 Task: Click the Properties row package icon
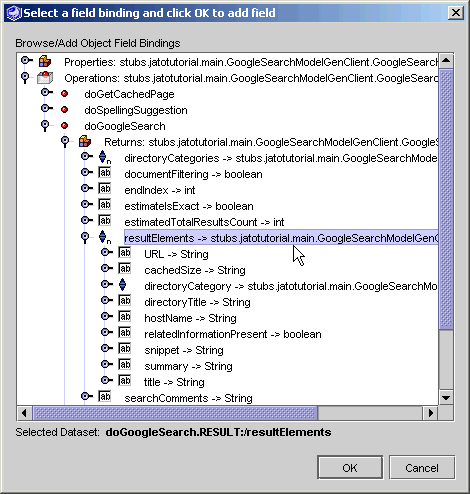[x=45, y=62]
